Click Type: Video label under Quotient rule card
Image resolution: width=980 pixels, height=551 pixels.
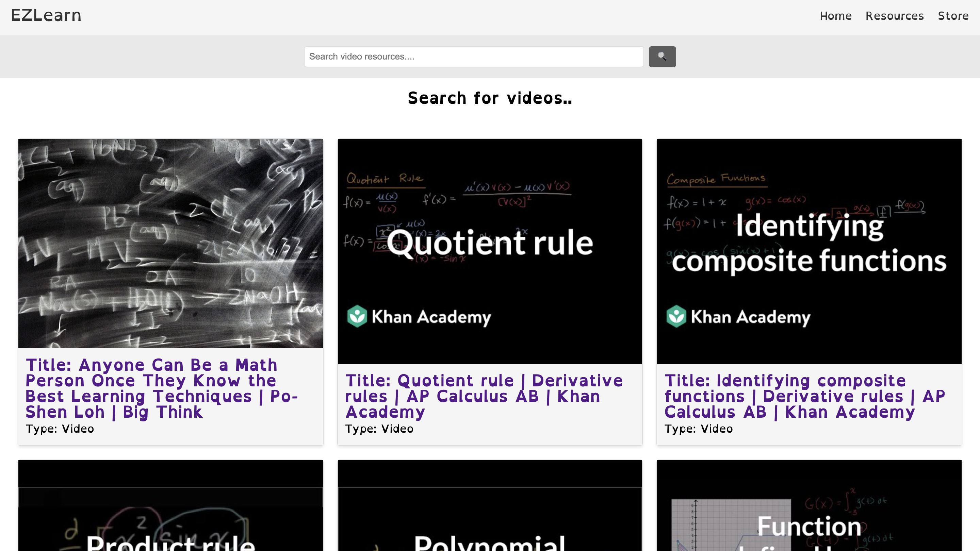point(379,429)
